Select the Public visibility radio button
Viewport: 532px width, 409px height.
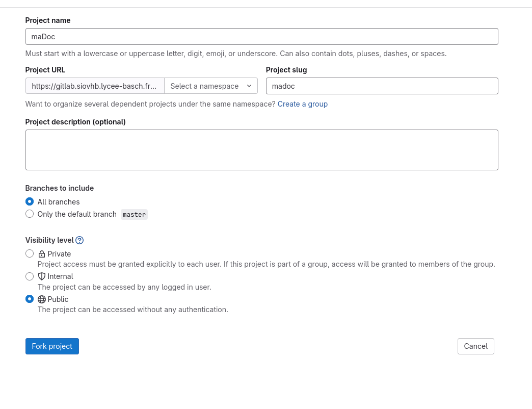[30, 299]
